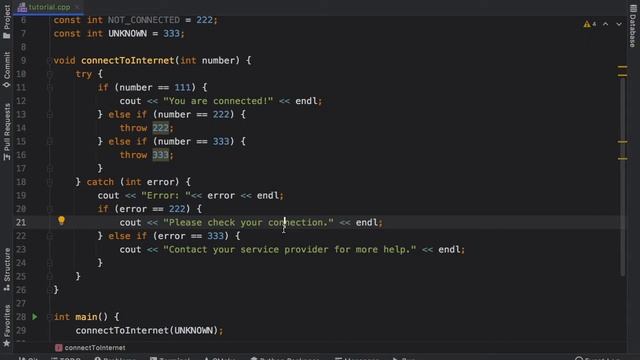This screenshot has height=360, width=640.
Task: Fold the if block on line 11
Action: point(50,87)
